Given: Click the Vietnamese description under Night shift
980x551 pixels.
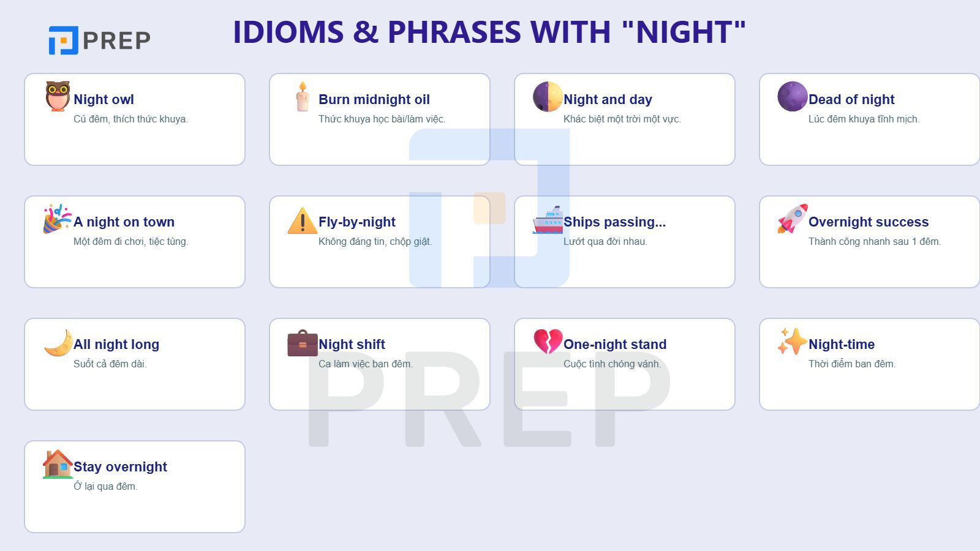Looking at the screenshot, I should [365, 364].
